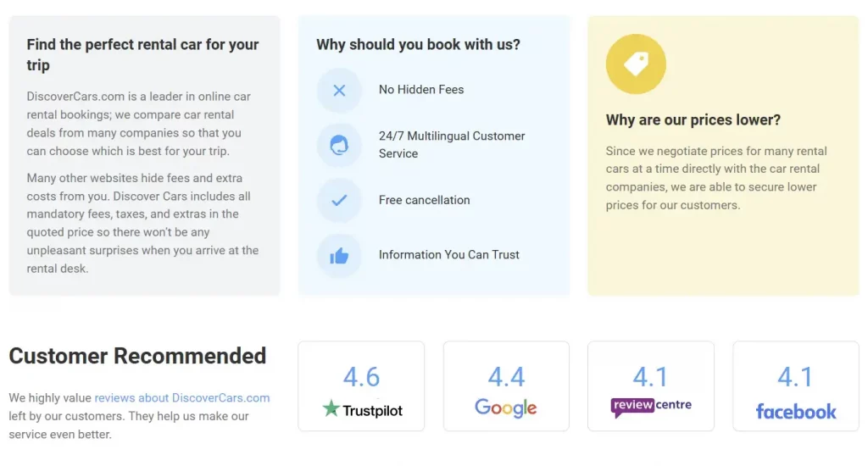This screenshot has width=868, height=466.
Task: Select the Facebook 4.1 rating number
Action: pyautogui.click(x=796, y=376)
